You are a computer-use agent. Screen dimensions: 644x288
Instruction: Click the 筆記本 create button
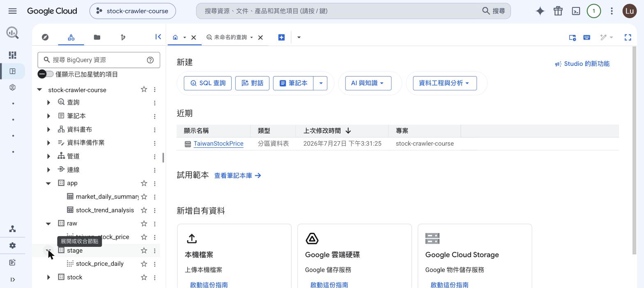293,83
